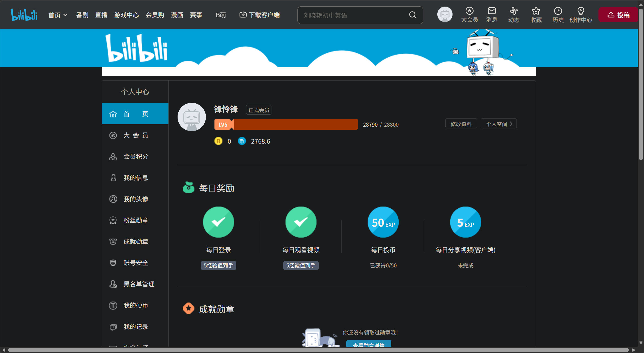Open 番剧 in the top nav
The height and width of the screenshot is (353, 644).
82,15
